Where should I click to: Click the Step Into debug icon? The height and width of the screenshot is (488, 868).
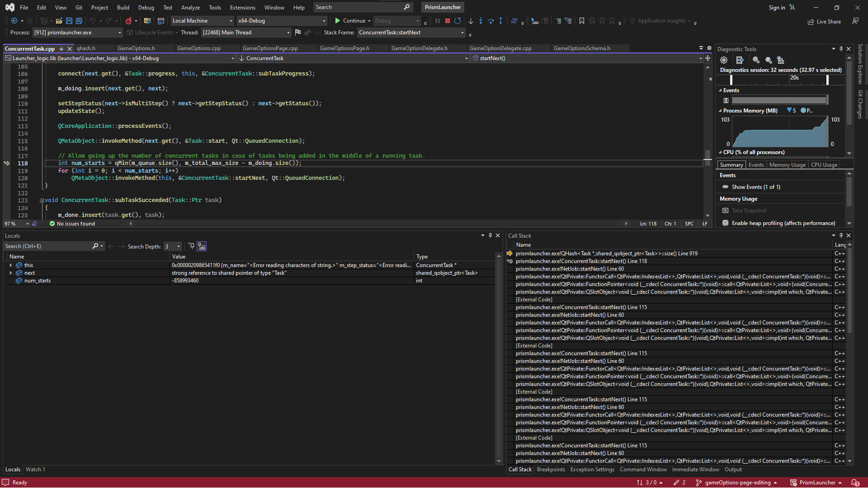coord(481,21)
